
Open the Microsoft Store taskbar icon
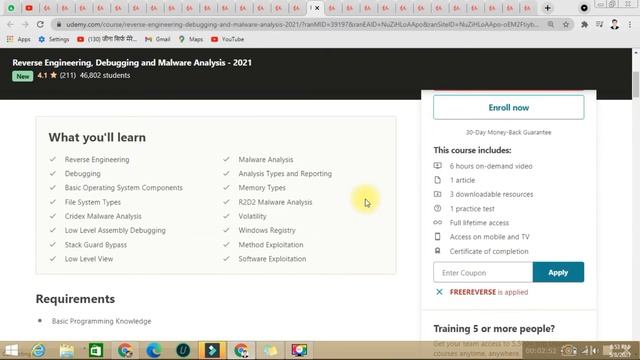tap(96, 350)
